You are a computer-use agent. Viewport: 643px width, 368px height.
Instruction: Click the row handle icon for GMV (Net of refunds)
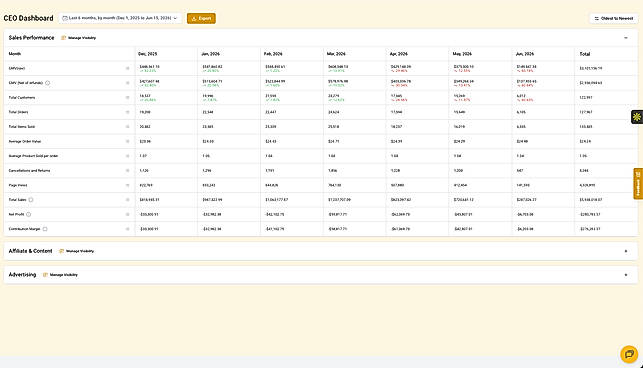click(x=128, y=83)
